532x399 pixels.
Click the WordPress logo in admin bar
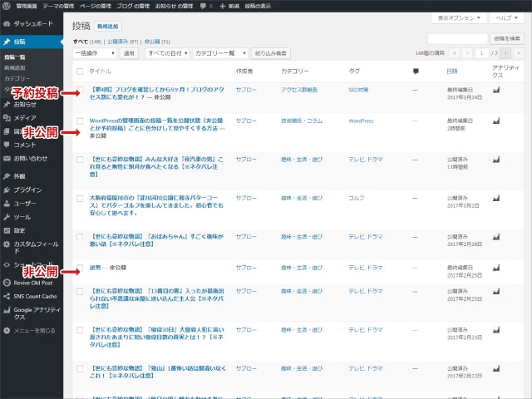click(x=7, y=5)
